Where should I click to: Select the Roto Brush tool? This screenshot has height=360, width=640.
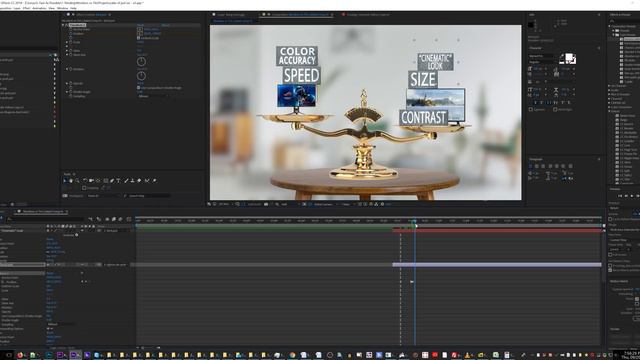[147, 180]
